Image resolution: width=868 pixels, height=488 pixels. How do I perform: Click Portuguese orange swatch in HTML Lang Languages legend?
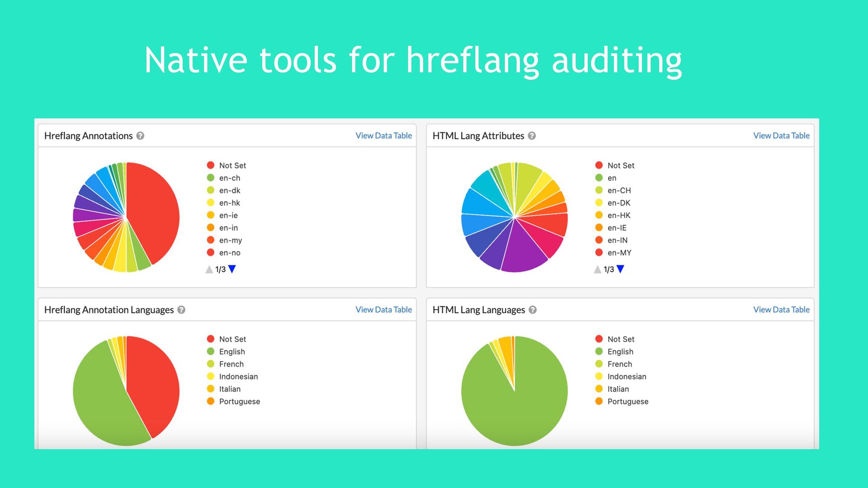(599, 401)
